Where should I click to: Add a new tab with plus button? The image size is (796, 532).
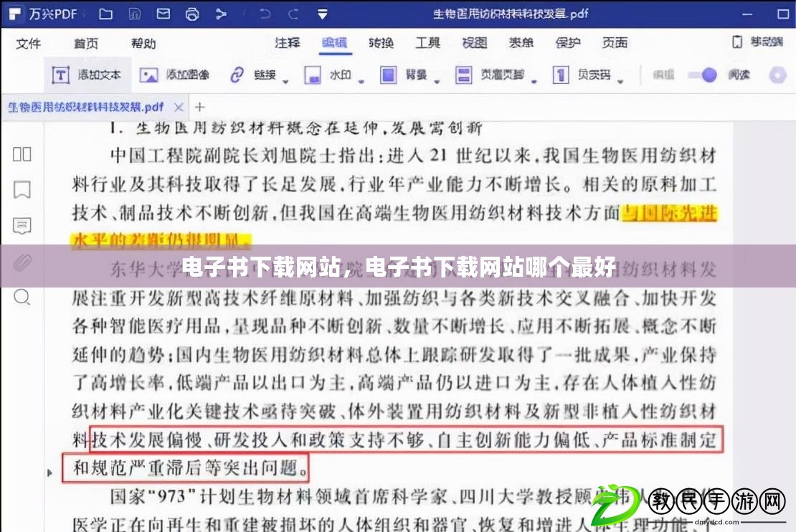coord(199,107)
